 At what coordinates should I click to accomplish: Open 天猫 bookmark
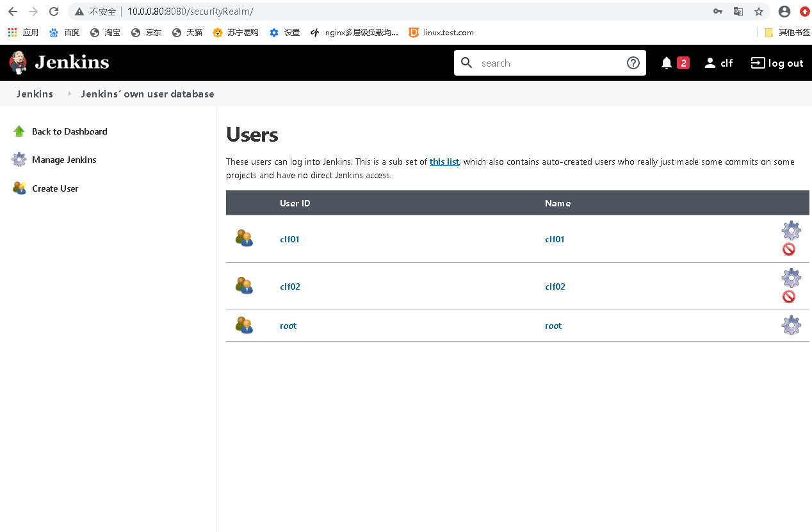(x=187, y=32)
